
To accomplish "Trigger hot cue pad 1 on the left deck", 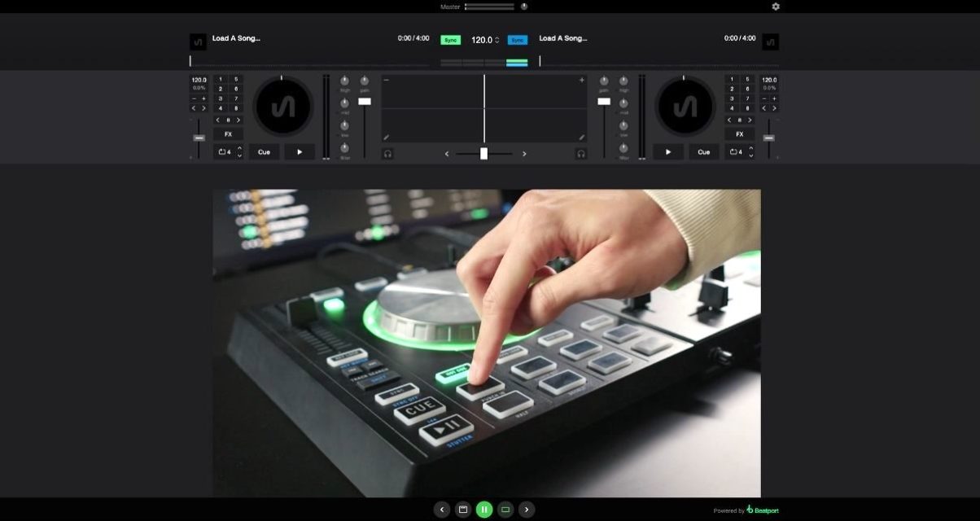I will click(x=221, y=79).
